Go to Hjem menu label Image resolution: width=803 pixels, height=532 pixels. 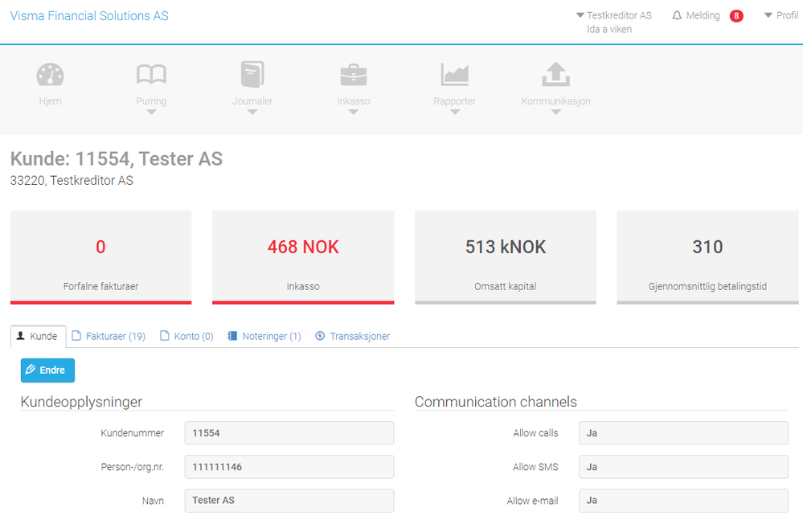coord(50,101)
